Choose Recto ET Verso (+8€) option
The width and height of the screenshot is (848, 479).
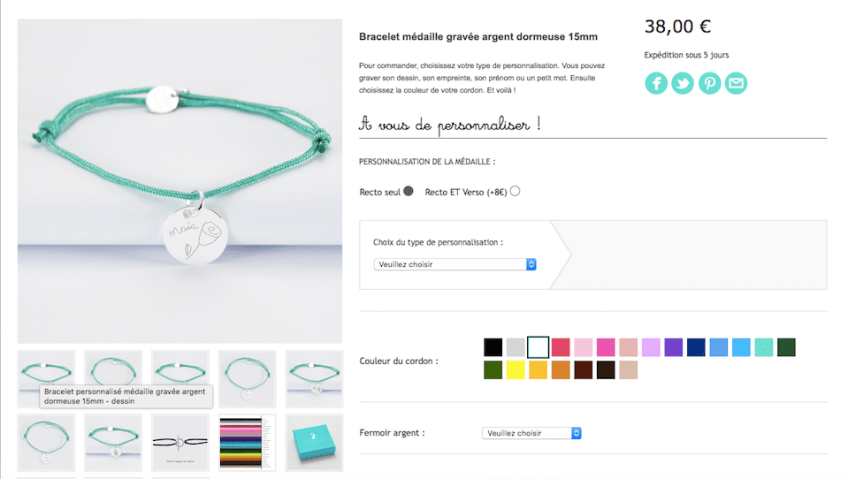(515, 191)
